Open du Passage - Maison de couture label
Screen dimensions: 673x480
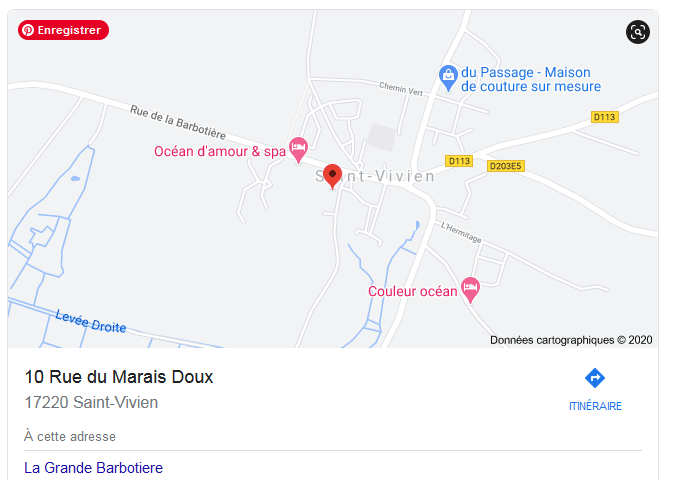click(x=531, y=79)
